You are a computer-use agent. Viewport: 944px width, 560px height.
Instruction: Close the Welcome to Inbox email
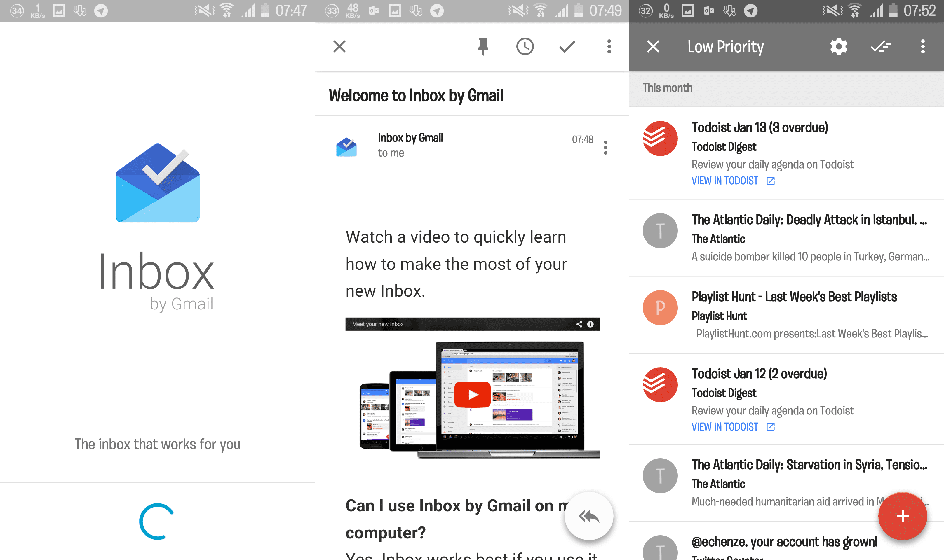(x=339, y=46)
